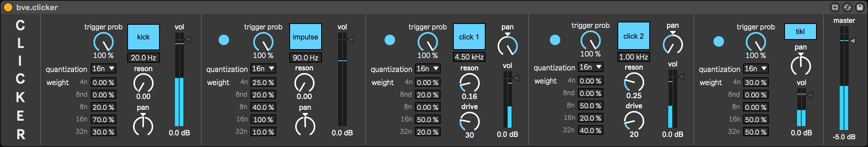The height and width of the screenshot is (147, 868).
Task: Click the impulse reson knob
Action: coord(304,82)
